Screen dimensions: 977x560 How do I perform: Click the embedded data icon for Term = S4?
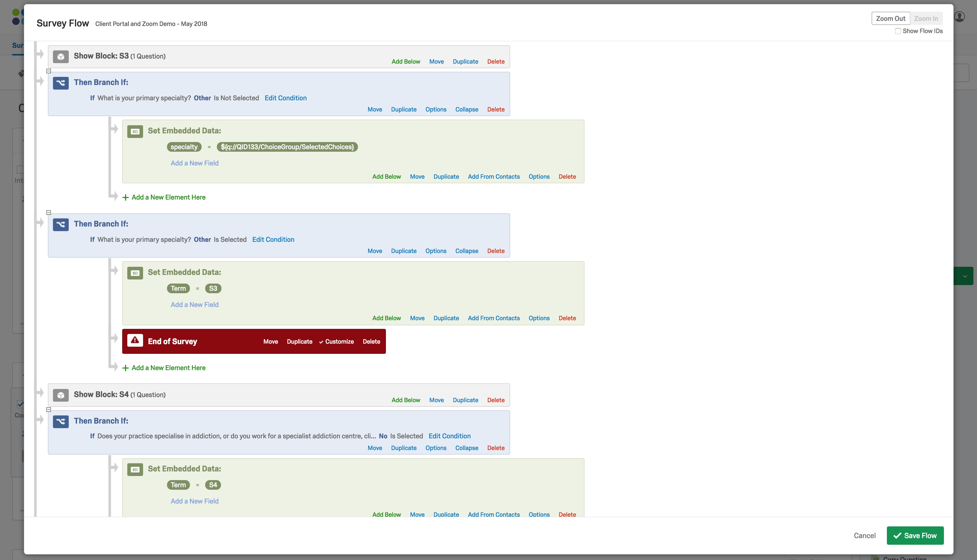[x=135, y=469]
